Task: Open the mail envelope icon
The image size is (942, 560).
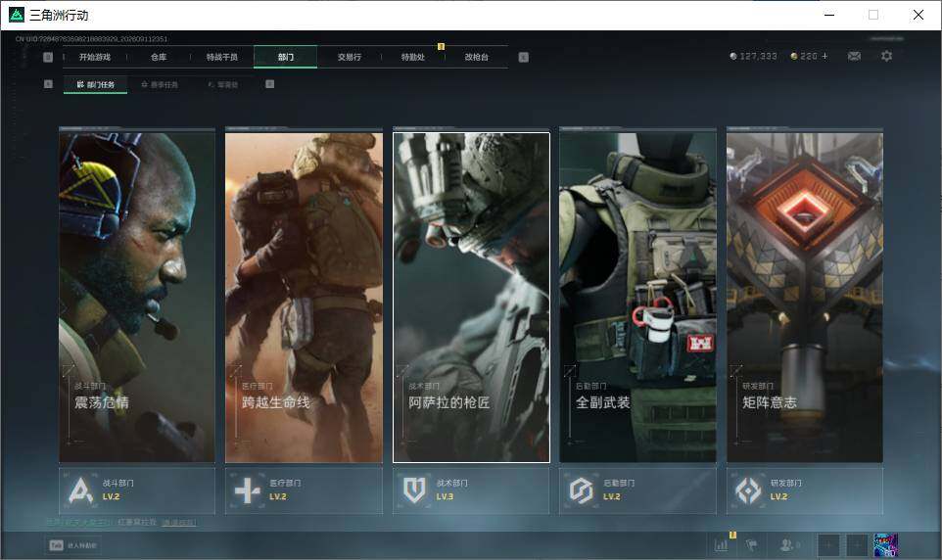Action: pyautogui.click(x=854, y=56)
